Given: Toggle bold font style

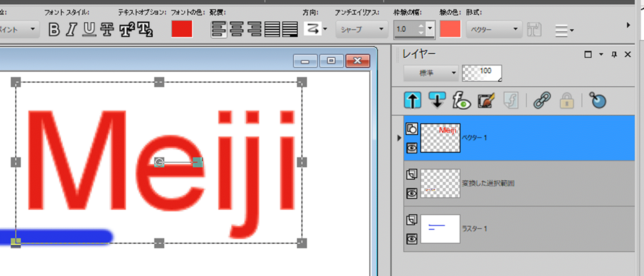Looking at the screenshot, I should 54,29.
